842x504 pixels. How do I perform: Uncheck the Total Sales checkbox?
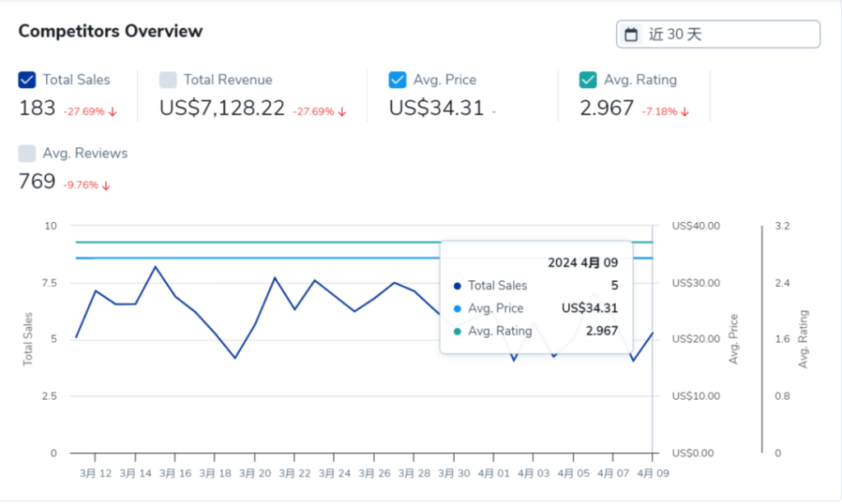pos(27,80)
